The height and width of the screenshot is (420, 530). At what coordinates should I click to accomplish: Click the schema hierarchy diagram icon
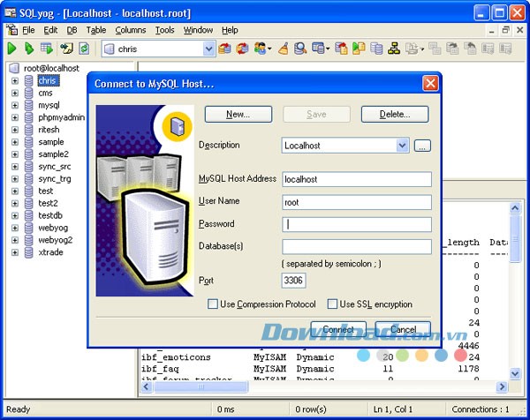click(x=394, y=49)
